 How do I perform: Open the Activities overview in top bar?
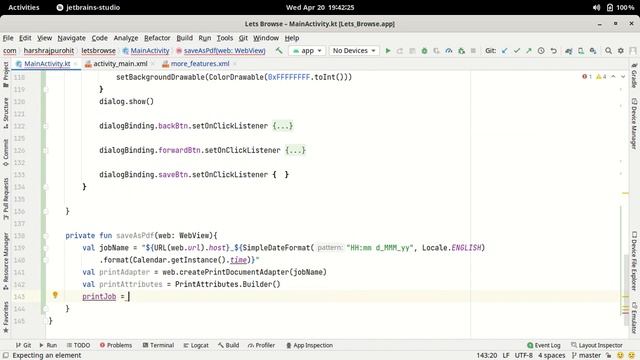pyautogui.click(x=24, y=7)
